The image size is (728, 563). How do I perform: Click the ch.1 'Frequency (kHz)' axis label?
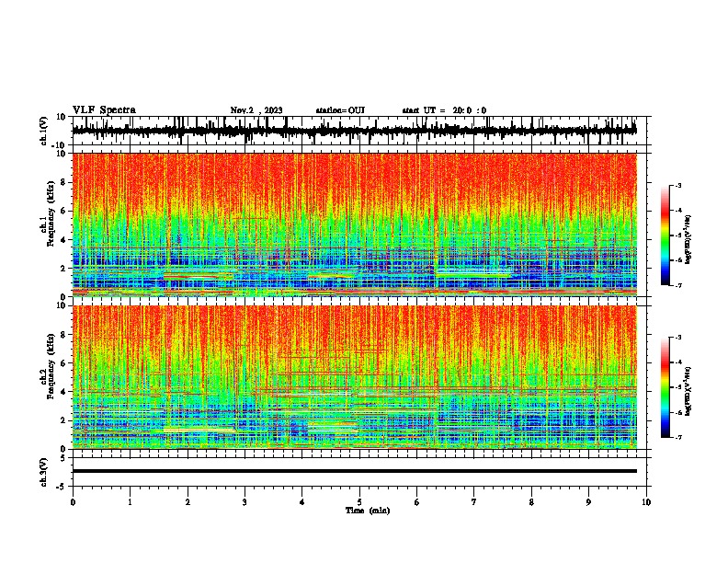click(x=51, y=213)
